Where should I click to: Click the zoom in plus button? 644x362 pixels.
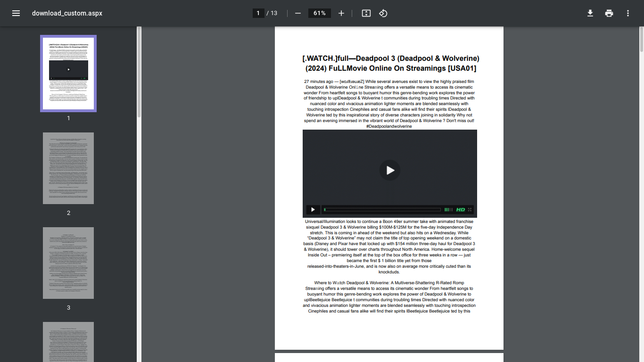click(x=341, y=13)
